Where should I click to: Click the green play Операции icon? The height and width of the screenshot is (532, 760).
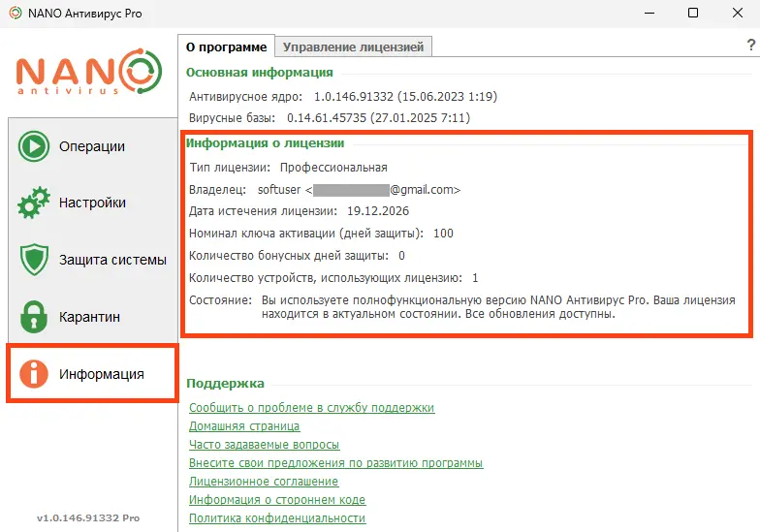[x=34, y=146]
